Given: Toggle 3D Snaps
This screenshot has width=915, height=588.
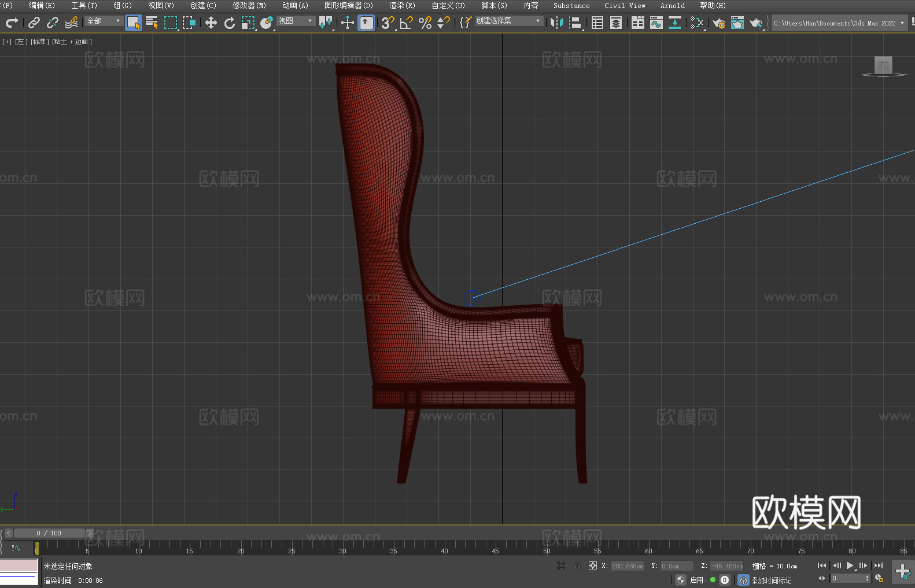Looking at the screenshot, I should 388,23.
